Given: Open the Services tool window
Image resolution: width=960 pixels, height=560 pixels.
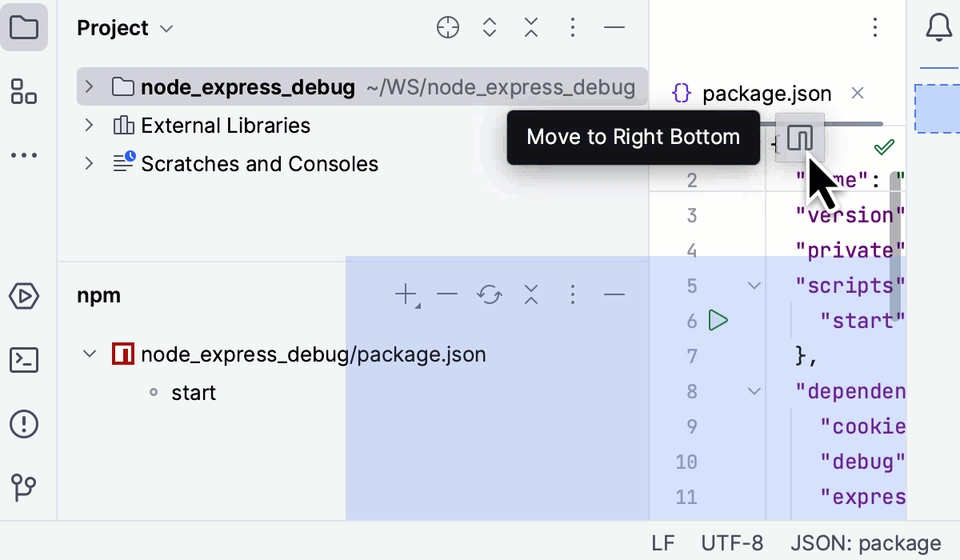Looking at the screenshot, I should pos(24,297).
